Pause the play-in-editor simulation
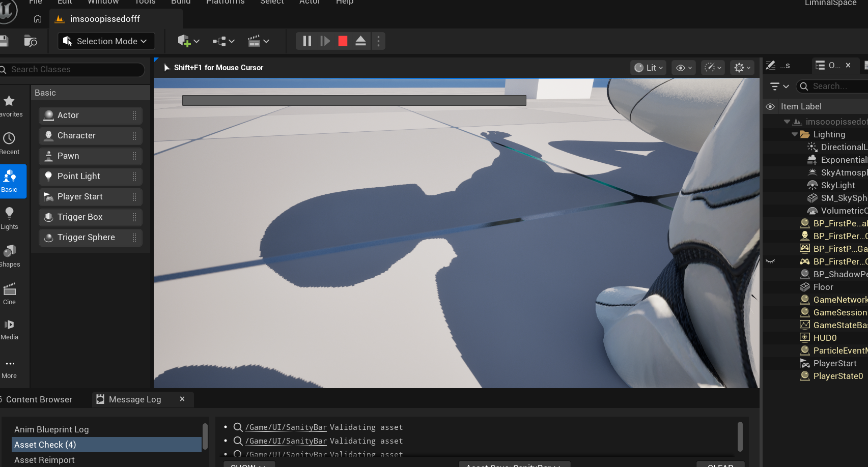868x467 pixels. [307, 41]
